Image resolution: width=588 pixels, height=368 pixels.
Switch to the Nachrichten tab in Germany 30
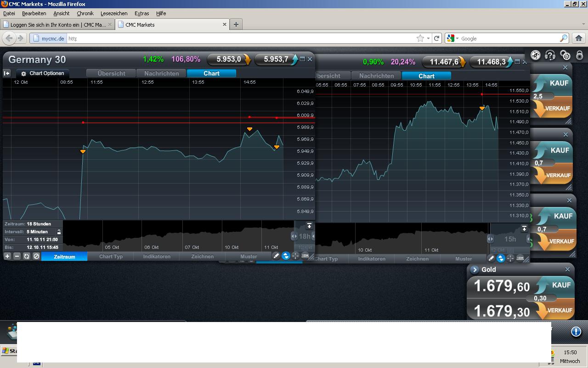coord(162,73)
